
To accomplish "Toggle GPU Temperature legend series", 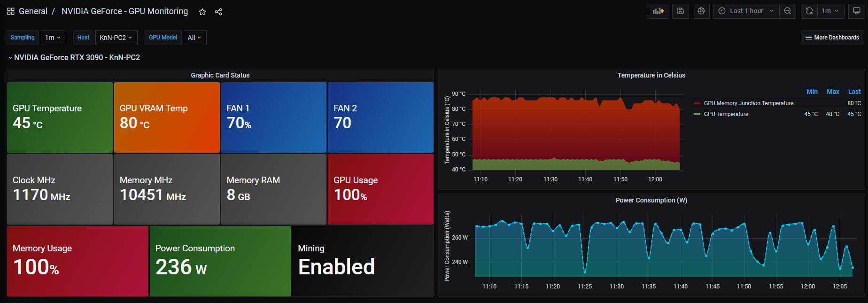I will tap(726, 114).
